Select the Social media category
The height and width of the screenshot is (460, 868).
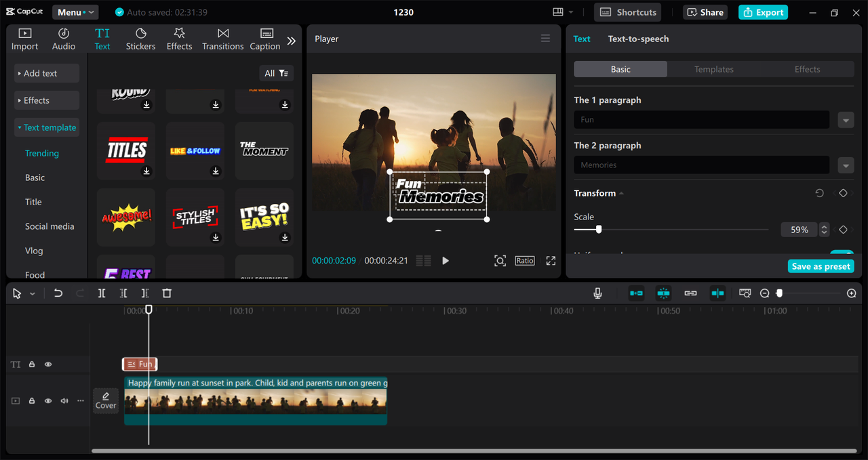50,226
